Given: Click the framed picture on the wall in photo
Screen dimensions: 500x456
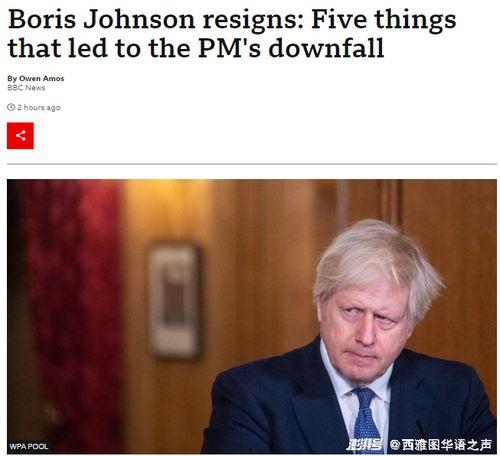Looking at the screenshot, I should point(175,301).
